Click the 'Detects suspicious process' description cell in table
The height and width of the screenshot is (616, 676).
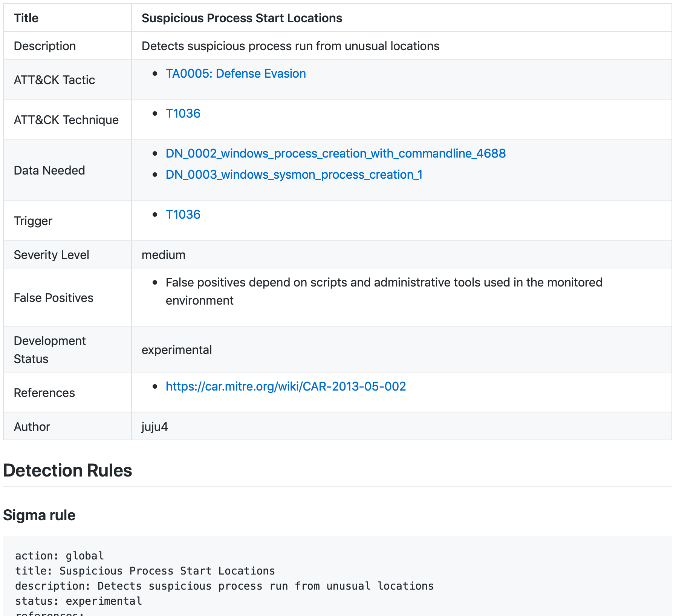click(x=290, y=46)
